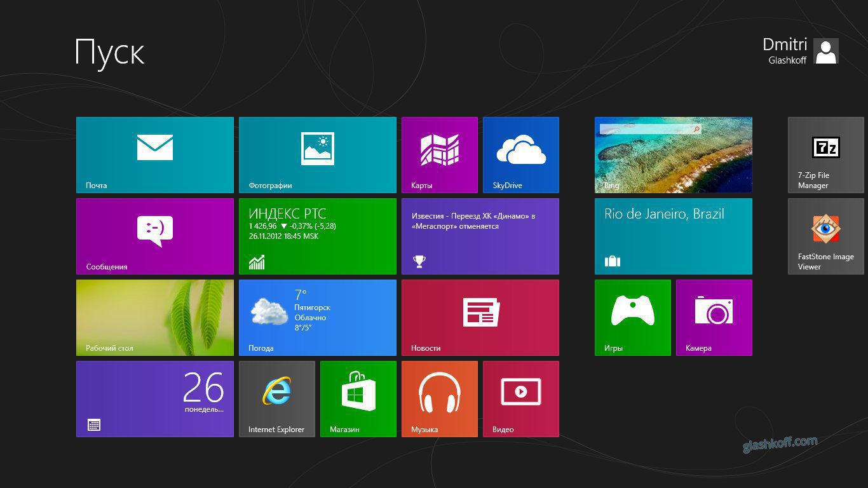Open the Bing search tile
Viewport: 868px width, 488px height.
pos(674,155)
